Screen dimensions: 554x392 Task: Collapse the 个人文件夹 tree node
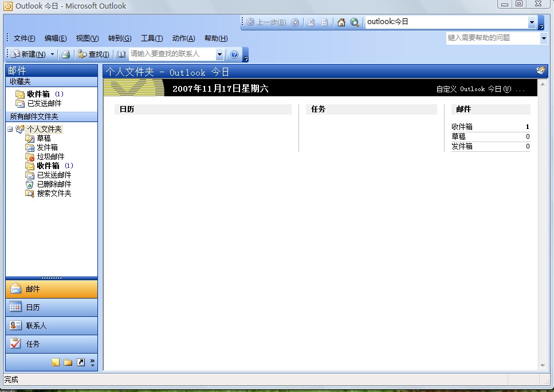(x=10, y=130)
